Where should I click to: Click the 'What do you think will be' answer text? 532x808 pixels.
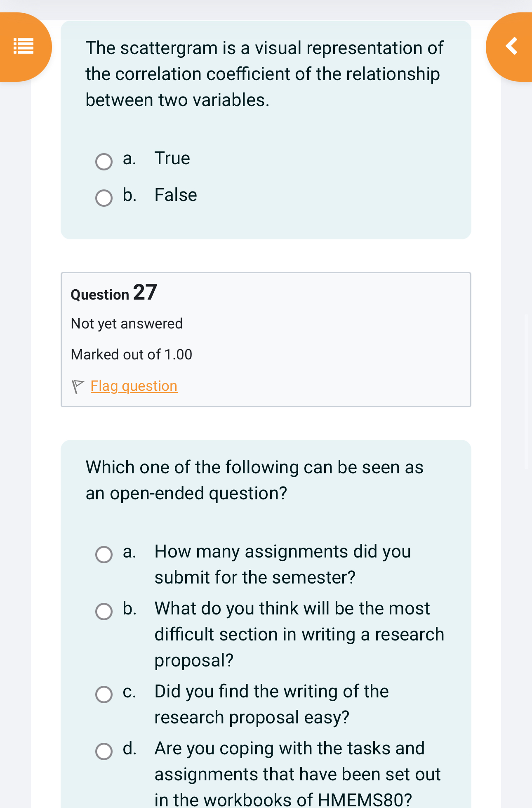click(x=299, y=634)
